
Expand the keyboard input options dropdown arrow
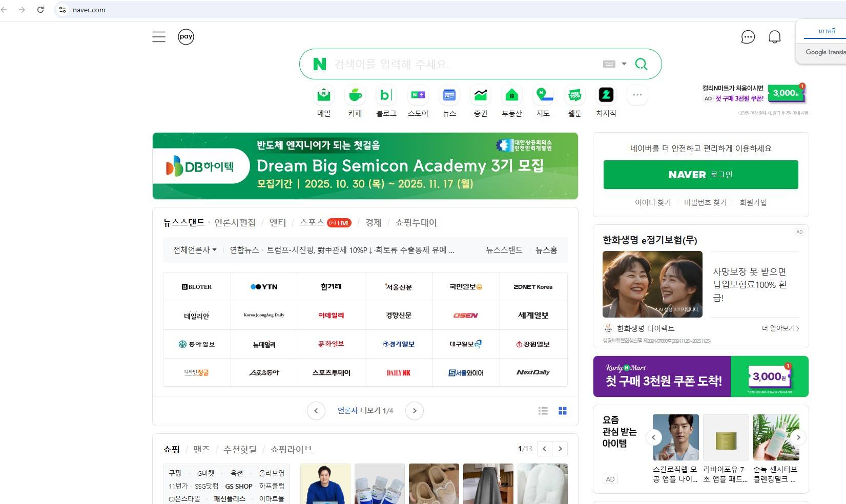point(624,64)
